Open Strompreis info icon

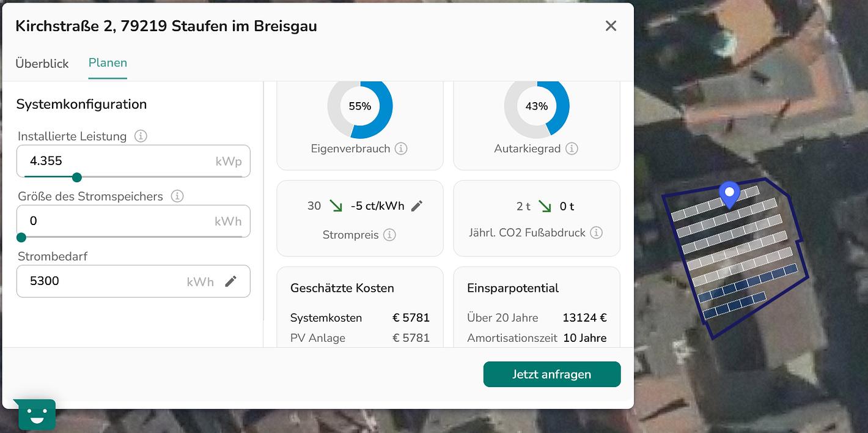(389, 235)
